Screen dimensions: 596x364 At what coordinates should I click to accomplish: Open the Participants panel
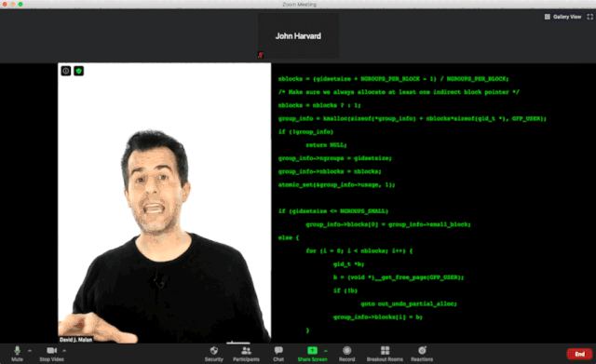(246, 354)
